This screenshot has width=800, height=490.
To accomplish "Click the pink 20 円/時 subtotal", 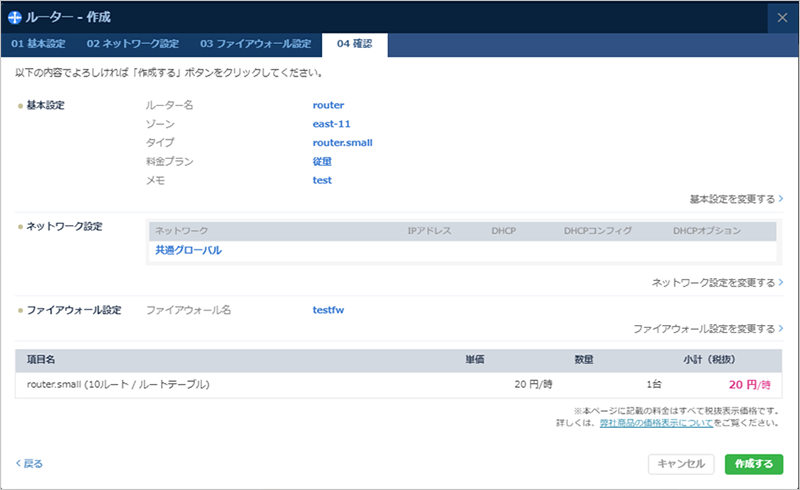I will point(749,385).
